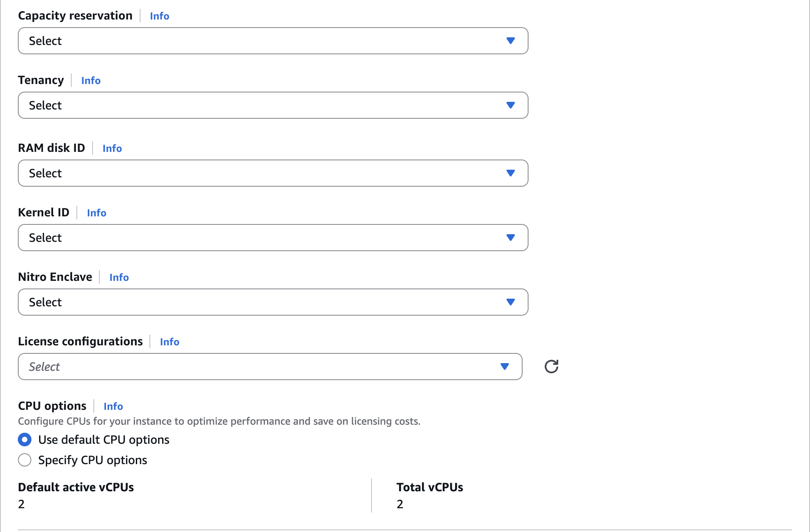Screen dimensions: 810x532
Task: Open the Kernel ID Info link
Action: pyautogui.click(x=96, y=213)
